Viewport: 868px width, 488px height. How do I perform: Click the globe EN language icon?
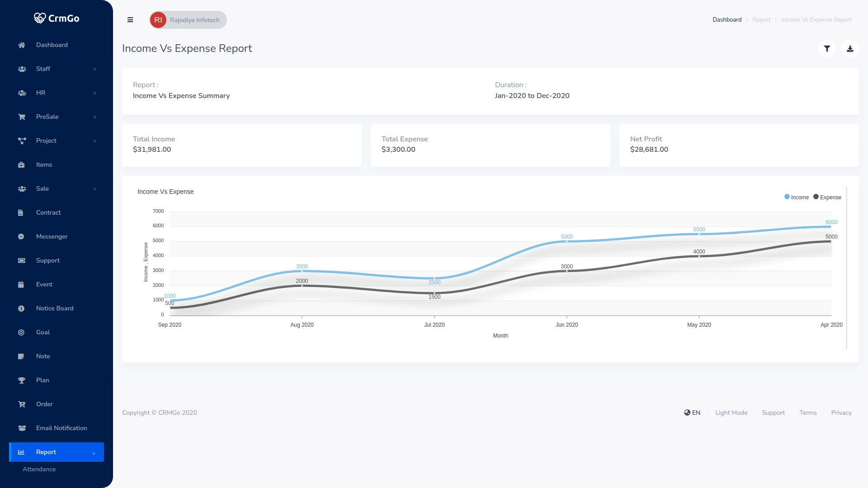tap(687, 413)
